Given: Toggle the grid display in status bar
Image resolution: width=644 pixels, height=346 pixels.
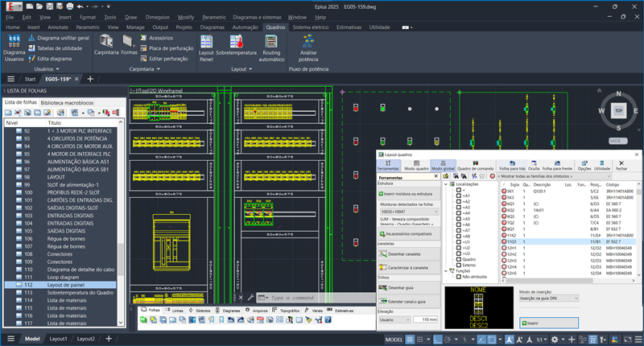Looking at the screenshot, I should [410, 340].
